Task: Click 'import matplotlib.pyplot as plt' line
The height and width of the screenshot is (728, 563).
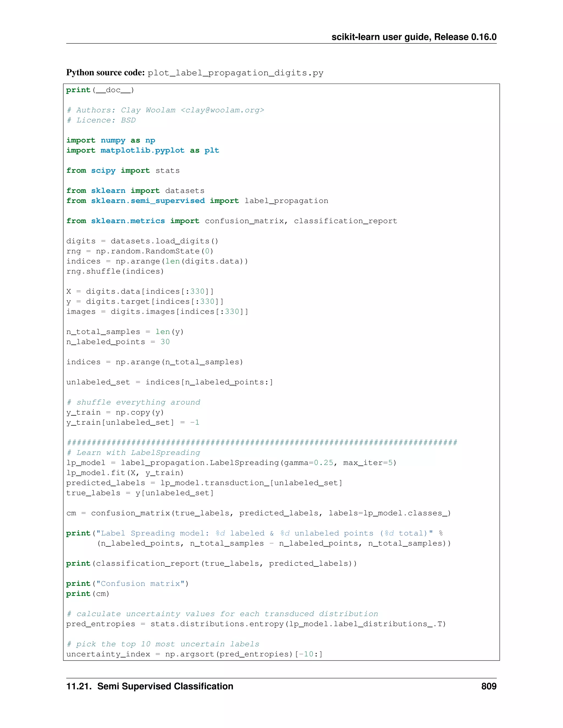Action: coord(143,150)
